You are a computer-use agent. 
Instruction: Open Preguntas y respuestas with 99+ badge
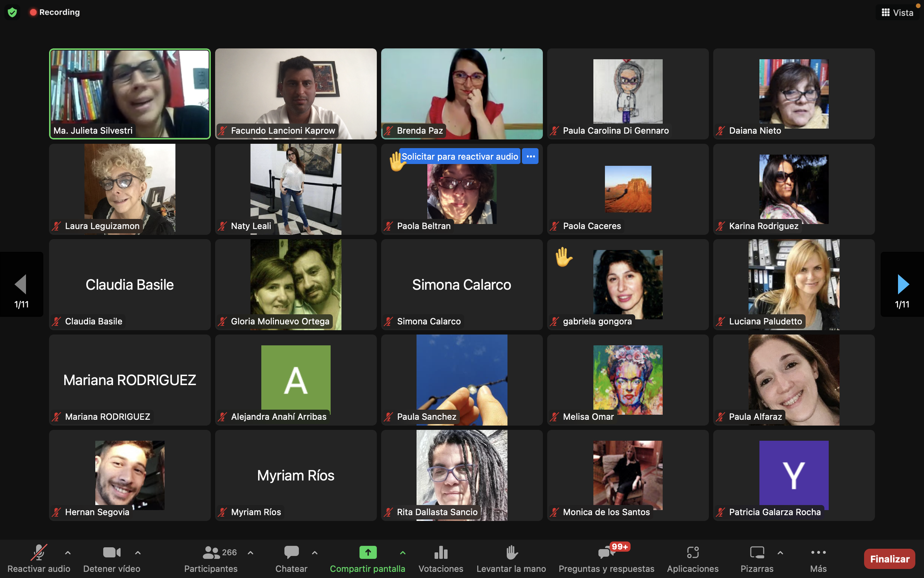[606, 558]
